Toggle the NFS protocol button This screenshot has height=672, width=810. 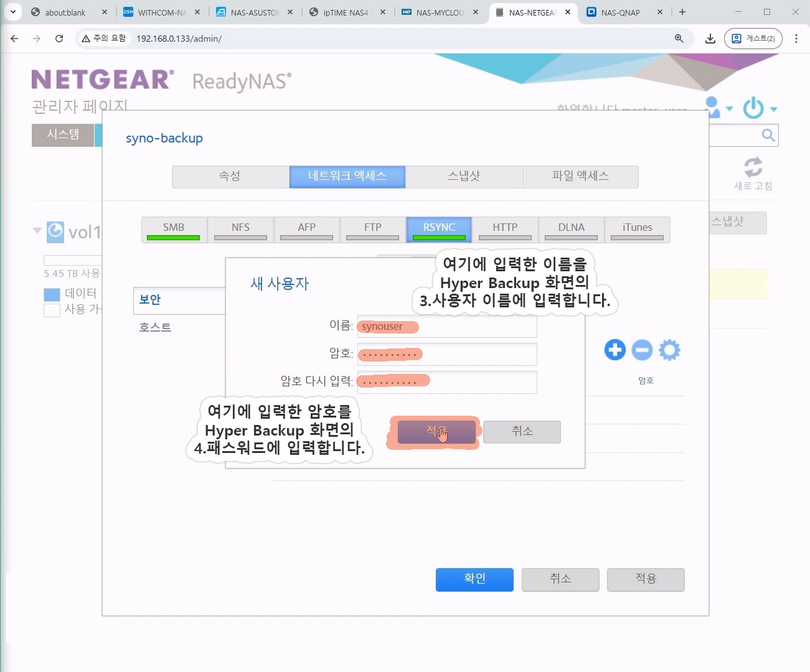coord(240,229)
